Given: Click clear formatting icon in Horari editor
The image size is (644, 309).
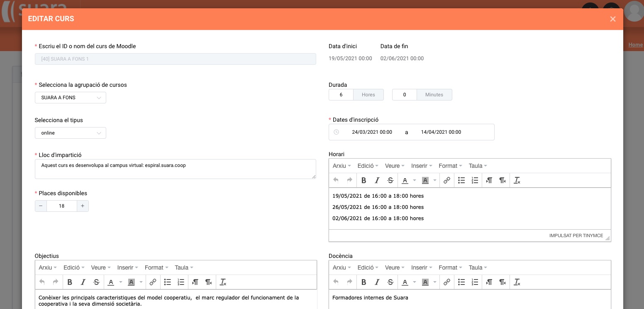Looking at the screenshot, I should tap(517, 180).
